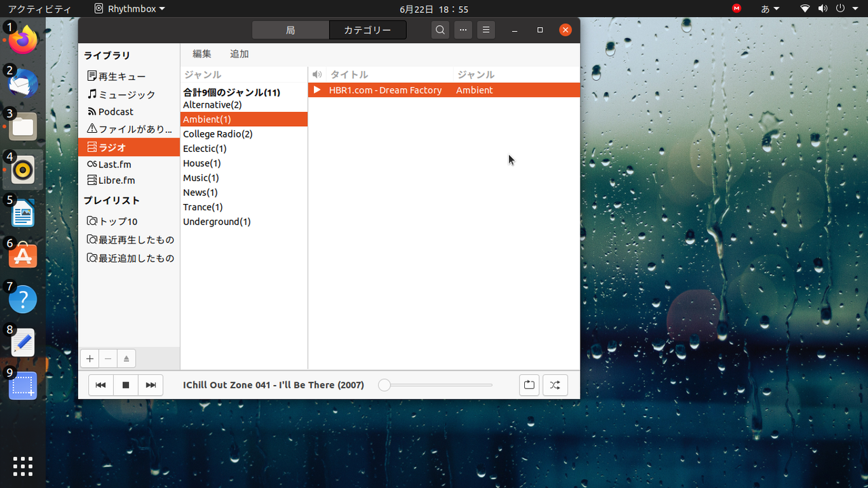Select the News(1) genre
This screenshot has height=488, width=868.
244,192
